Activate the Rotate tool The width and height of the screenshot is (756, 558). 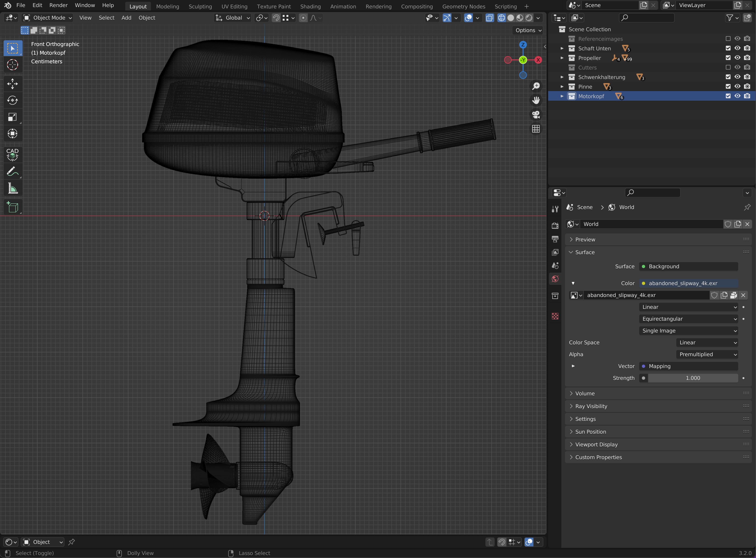pyautogui.click(x=13, y=100)
